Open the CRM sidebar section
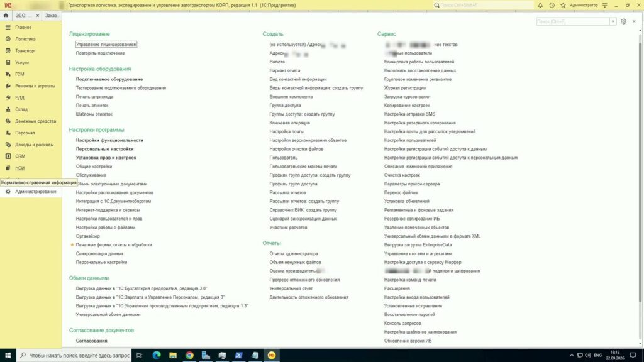 pos(20,156)
